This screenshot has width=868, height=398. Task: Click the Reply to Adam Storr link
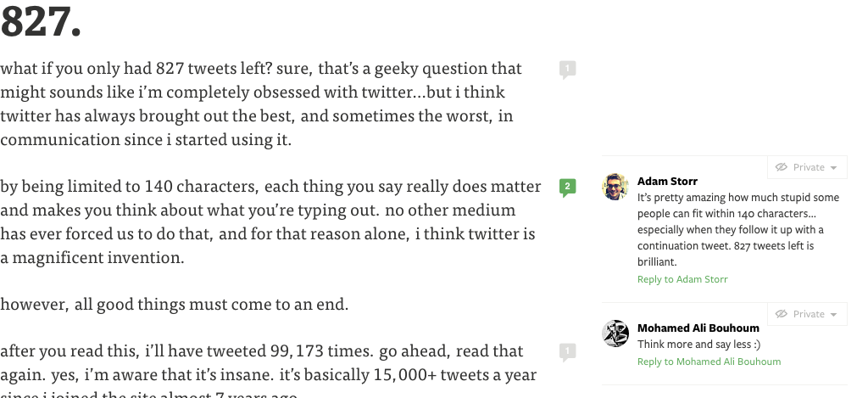click(x=682, y=279)
